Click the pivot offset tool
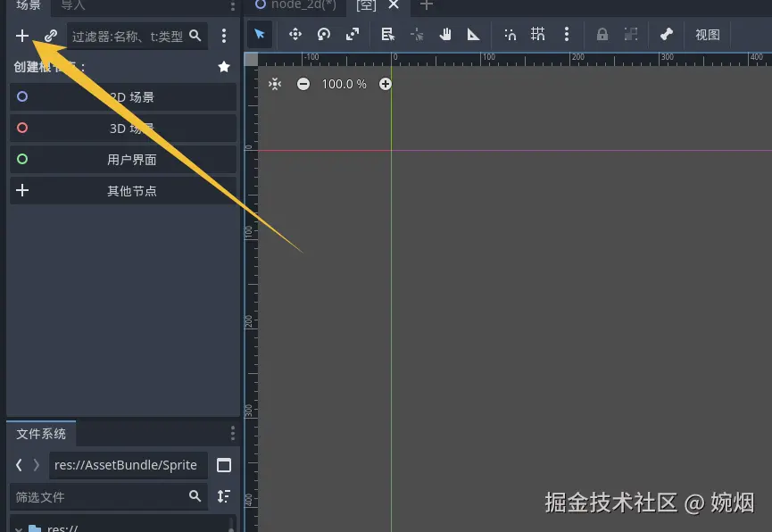The height and width of the screenshot is (532, 772). click(x=417, y=35)
